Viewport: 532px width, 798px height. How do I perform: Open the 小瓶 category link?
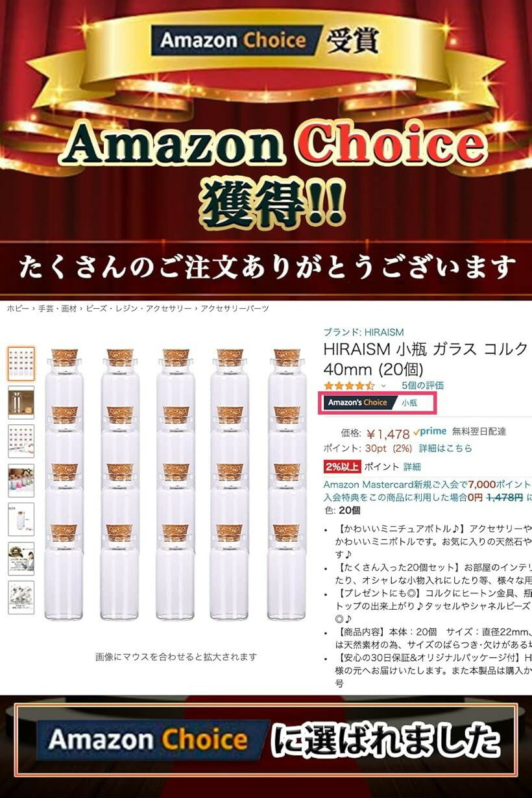pos(409,403)
